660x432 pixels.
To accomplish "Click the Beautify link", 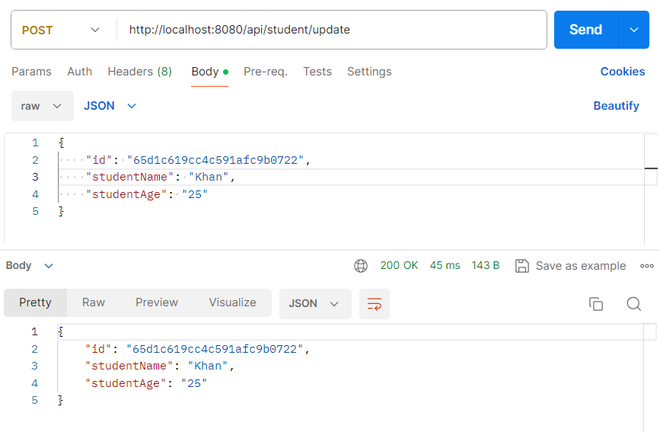I will 616,105.
